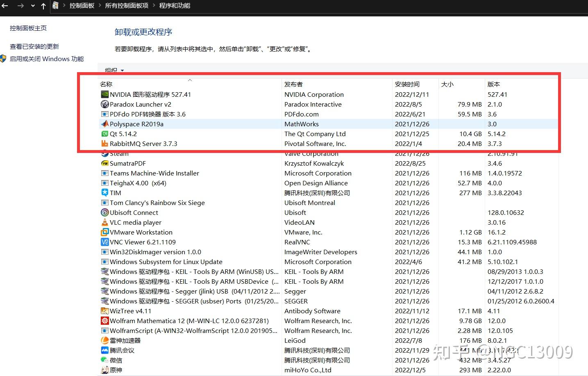Sort by the 版本 column header
588x376 pixels.
[522, 84]
